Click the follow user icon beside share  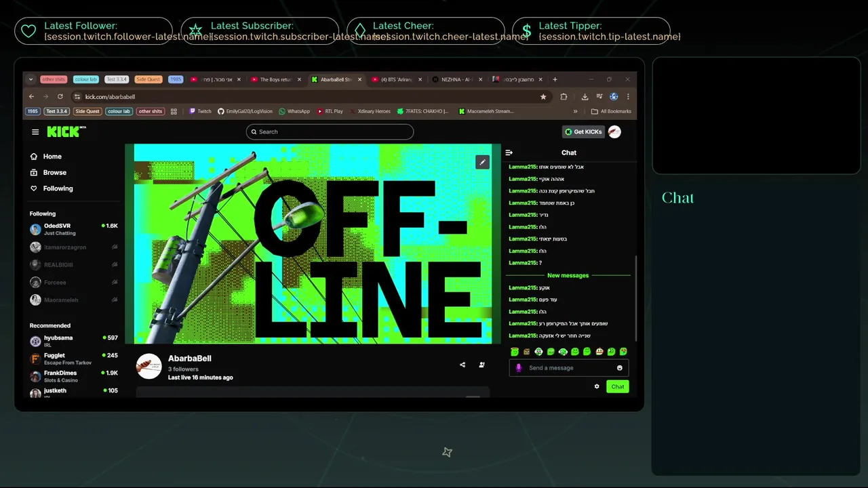tap(481, 365)
